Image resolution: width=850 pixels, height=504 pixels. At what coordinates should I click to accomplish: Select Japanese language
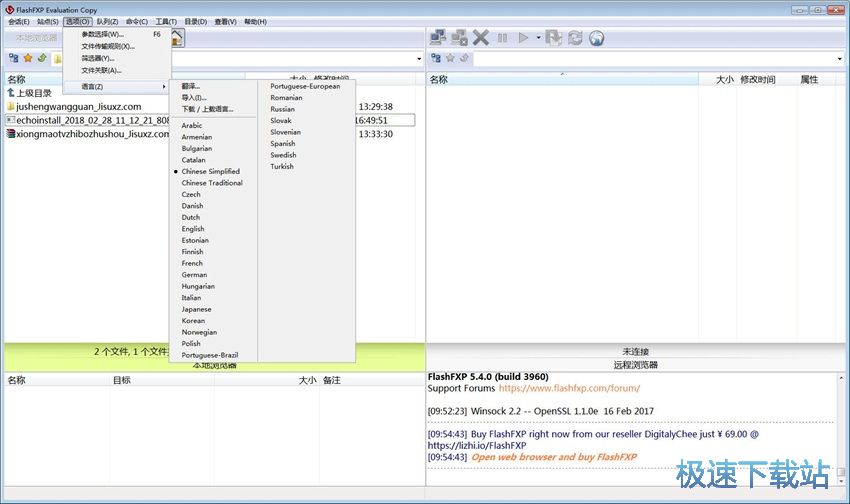[x=196, y=309]
